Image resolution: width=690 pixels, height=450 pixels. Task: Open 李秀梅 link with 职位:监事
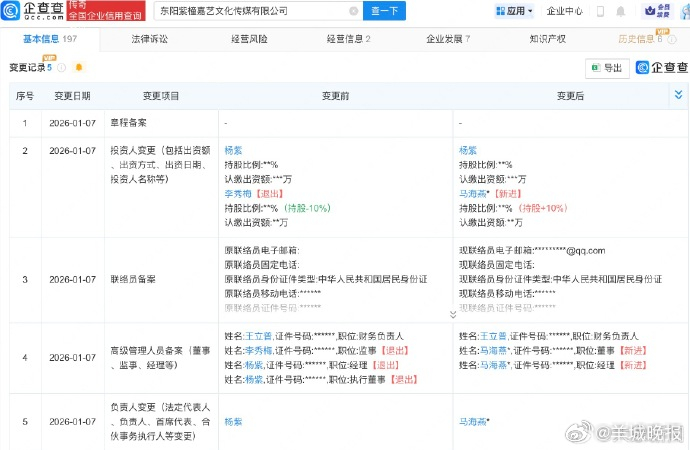tap(258, 351)
